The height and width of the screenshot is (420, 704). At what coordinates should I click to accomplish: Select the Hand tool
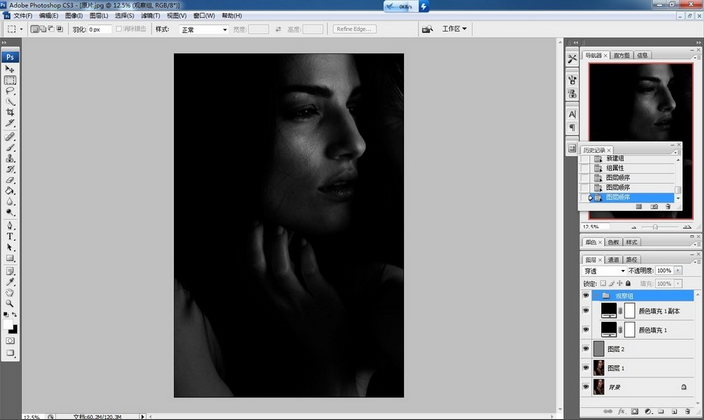coord(10,293)
